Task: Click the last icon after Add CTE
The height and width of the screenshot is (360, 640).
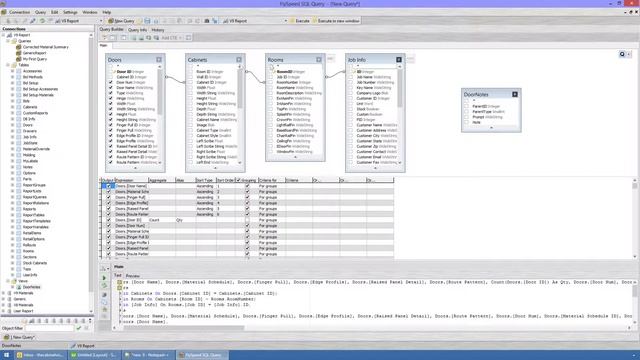Action: 189,38
